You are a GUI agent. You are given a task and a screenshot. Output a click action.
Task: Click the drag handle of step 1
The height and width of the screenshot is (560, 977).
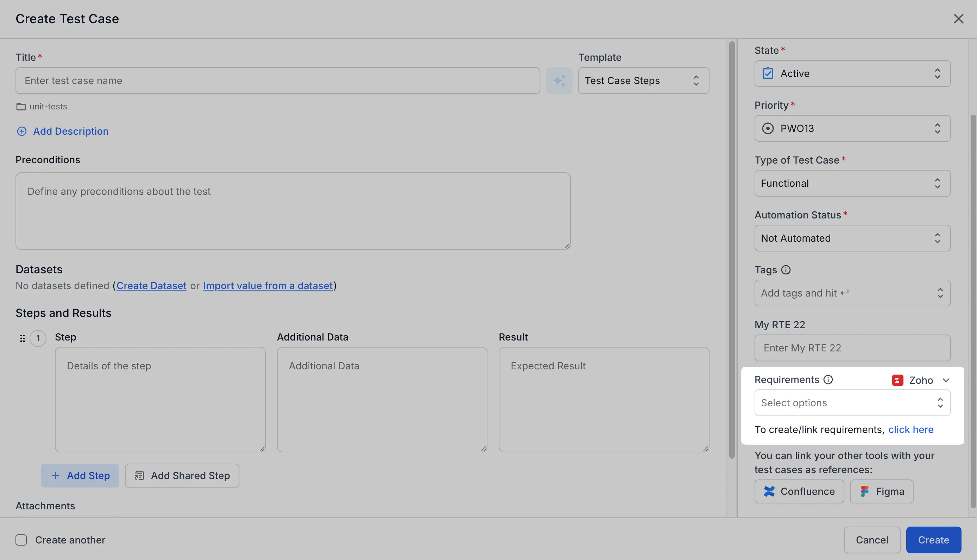coord(22,338)
